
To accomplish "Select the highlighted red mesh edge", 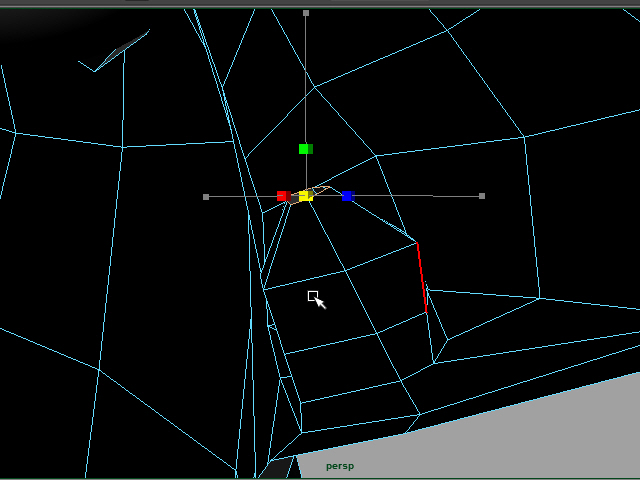I will coord(422,278).
